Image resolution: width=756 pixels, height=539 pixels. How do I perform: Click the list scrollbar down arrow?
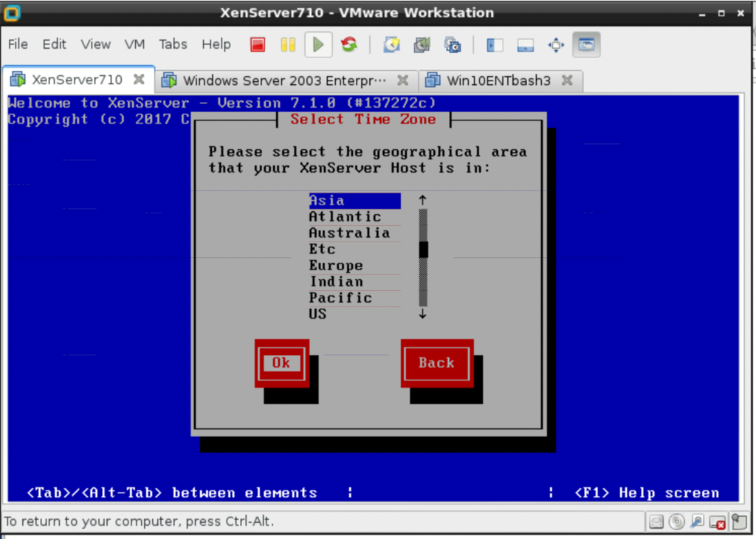[x=423, y=314]
